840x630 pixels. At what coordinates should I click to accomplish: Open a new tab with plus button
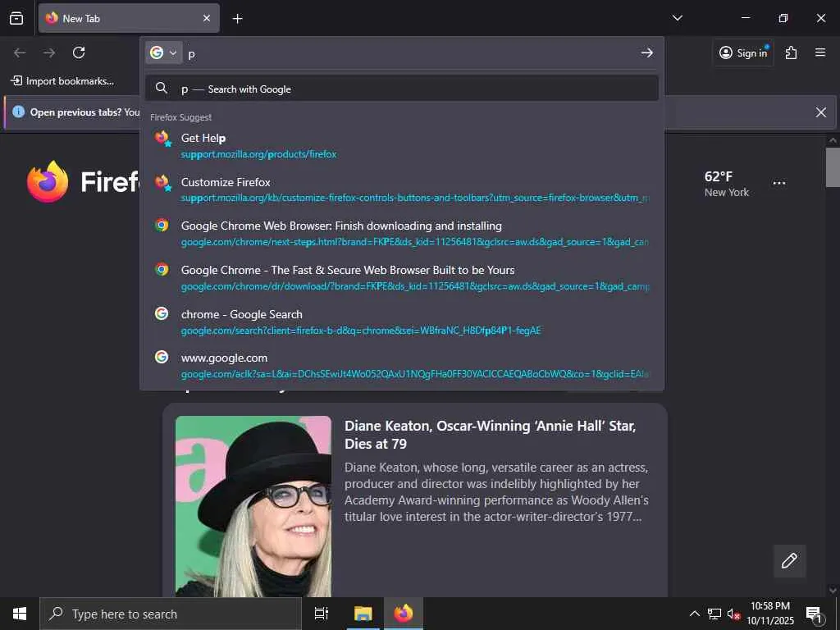click(x=237, y=19)
